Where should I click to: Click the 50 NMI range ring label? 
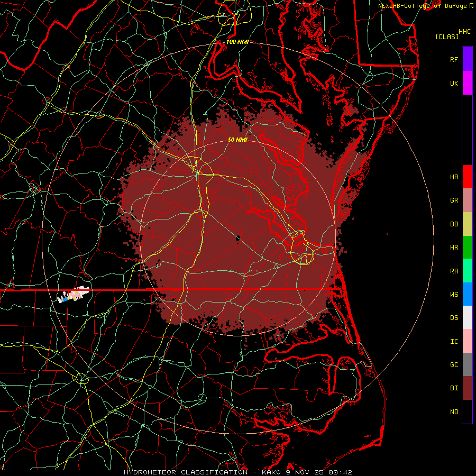pos(237,140)
